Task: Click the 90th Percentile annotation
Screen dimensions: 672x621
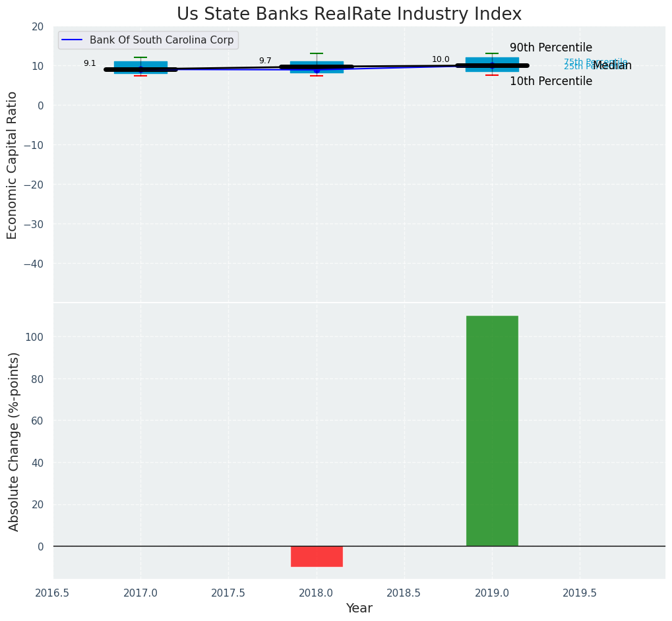Action: [551, 47]
